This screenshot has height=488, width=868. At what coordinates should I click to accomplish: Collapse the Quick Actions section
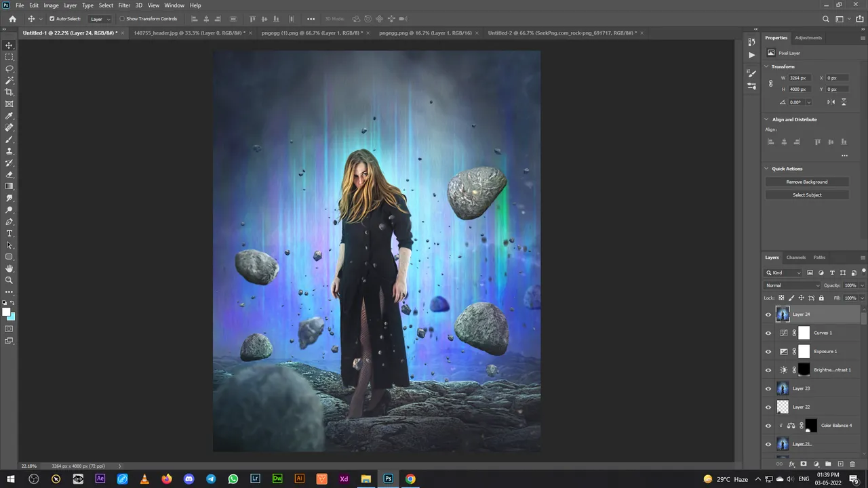(x=766, y=169)
